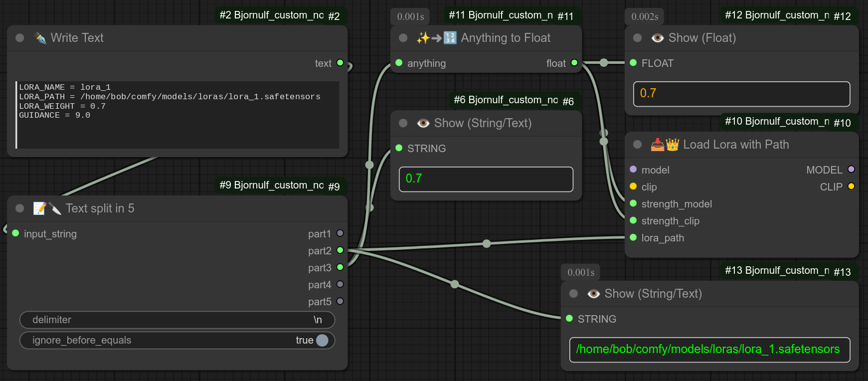868x381 pixels.
Task: Click the yellow CLIP output socket
Action: 851,187
